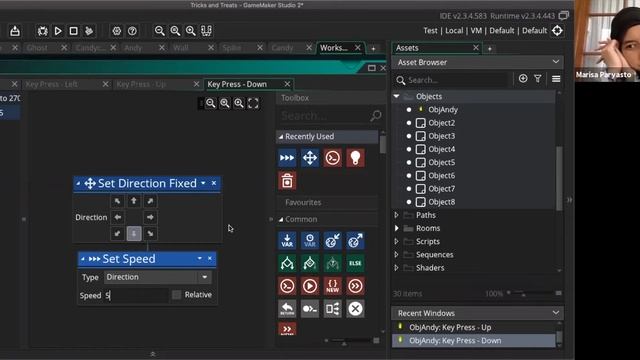Image resolution: width=640 pixels, height=360 pixels.
Task: Select the down-left diagonal direction arrow
Action: click(118, 233)
